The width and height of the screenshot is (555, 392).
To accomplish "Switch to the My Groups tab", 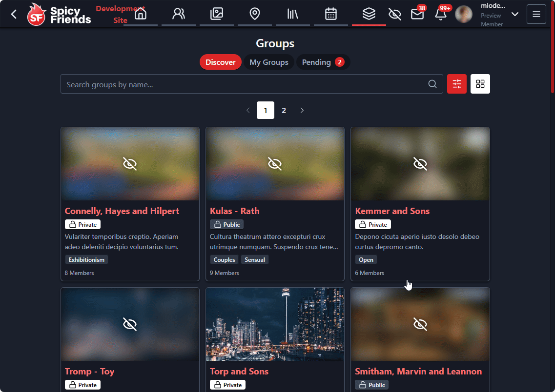I will click(x=268, y=62).
